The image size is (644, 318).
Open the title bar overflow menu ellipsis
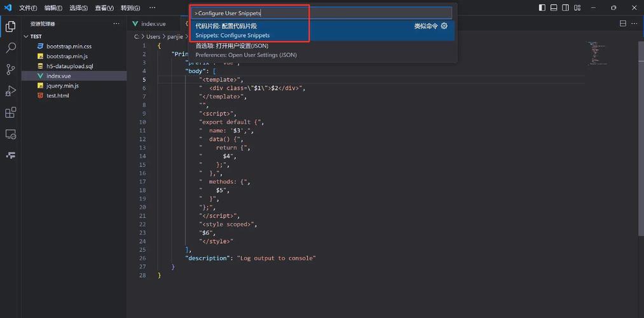click(x=153, y=8)
